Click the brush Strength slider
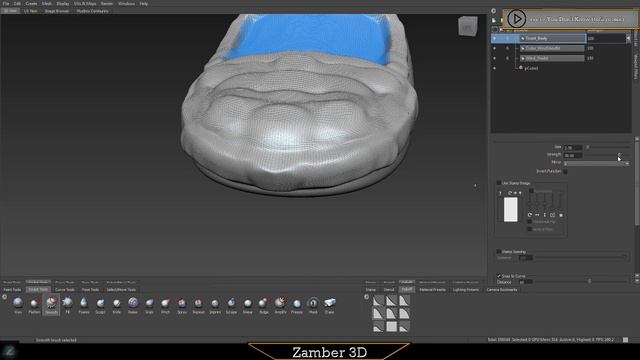The width and height of the screenshot is (640, 360). [x=608, y=155]
